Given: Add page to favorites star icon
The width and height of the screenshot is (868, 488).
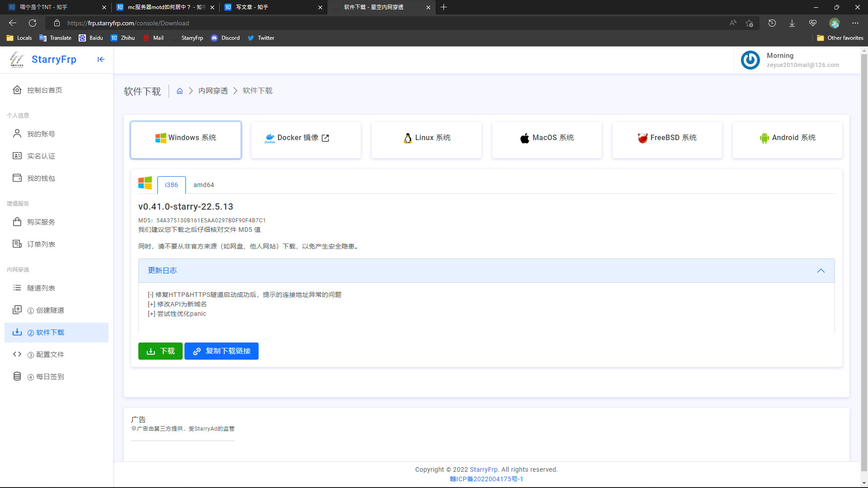Looking at the screenshot, I should [750, 23].
